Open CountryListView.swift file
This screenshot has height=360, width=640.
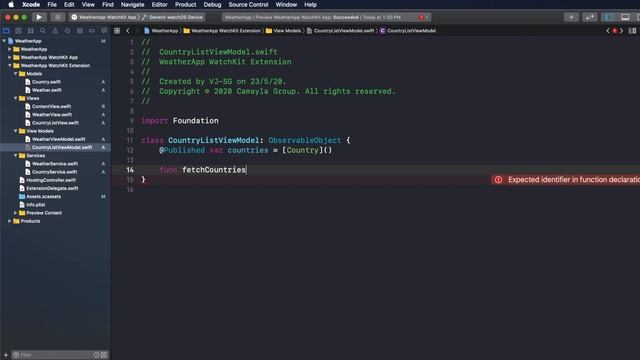55,122
